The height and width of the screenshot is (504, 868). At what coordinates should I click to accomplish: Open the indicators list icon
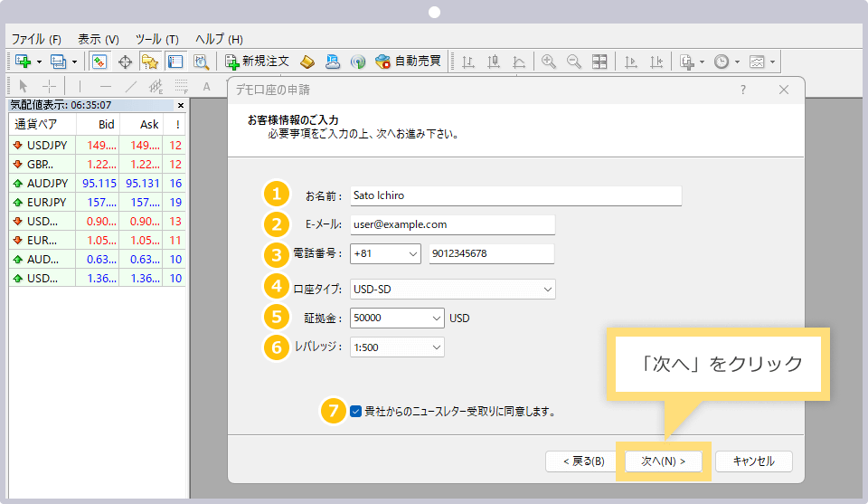687,62
